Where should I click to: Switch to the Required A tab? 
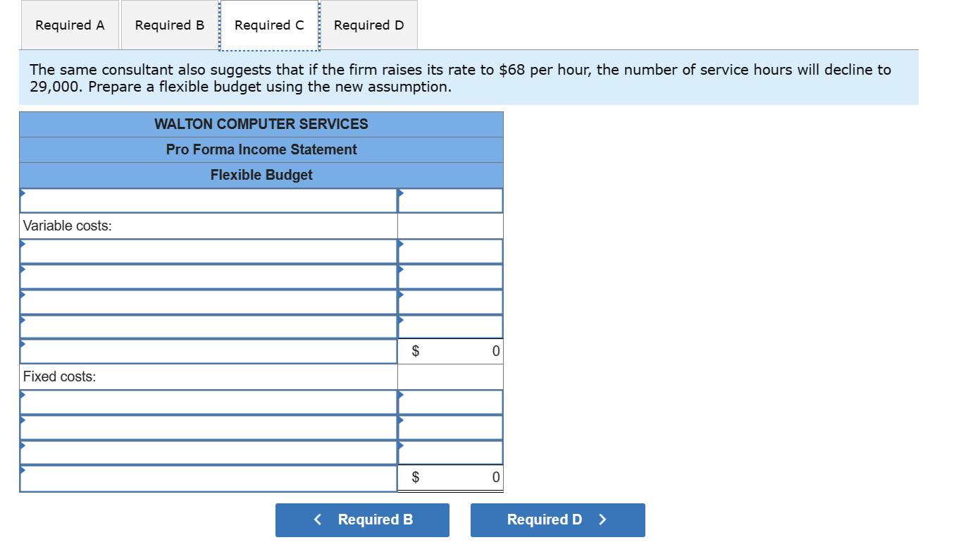[x=70, y=25]
